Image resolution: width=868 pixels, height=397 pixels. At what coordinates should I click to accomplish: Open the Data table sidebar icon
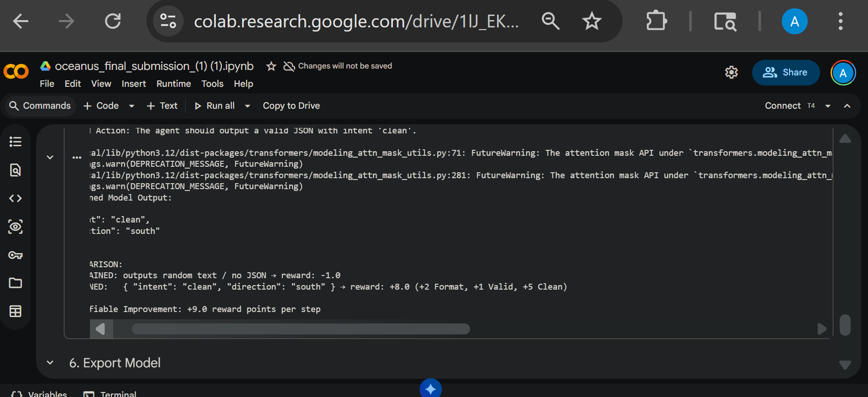(x=16, y=312)
